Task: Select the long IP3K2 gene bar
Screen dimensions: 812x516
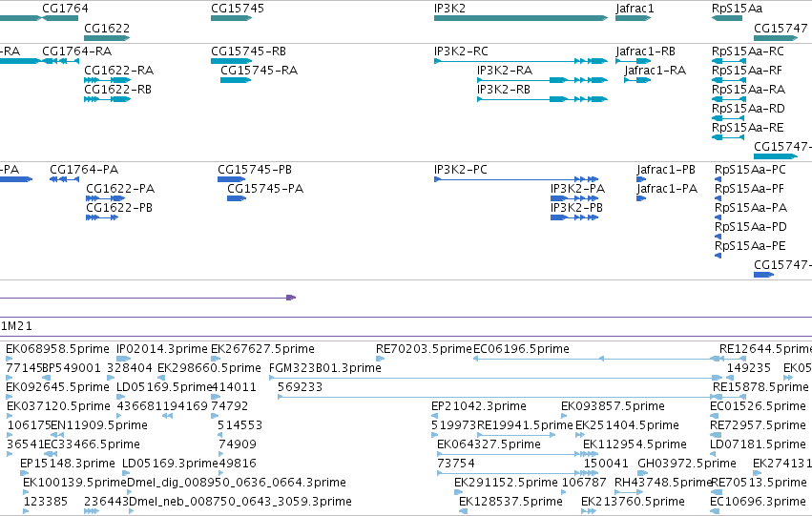Action: [x=520, y=18]
